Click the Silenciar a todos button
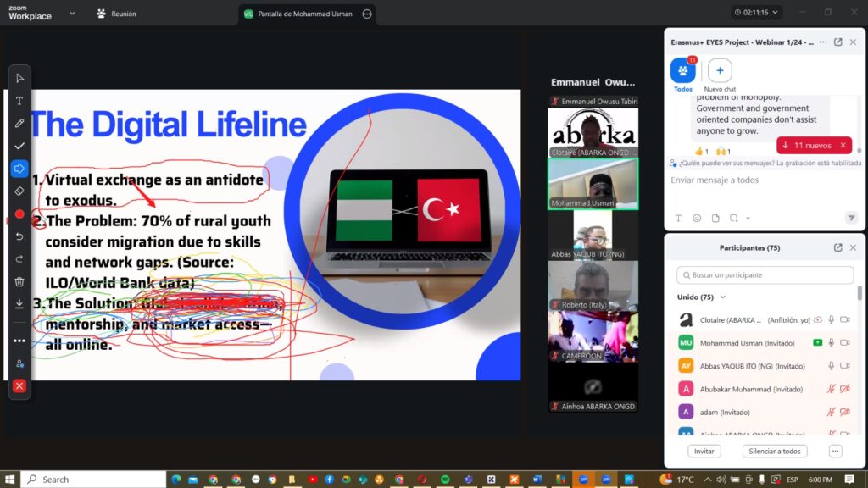 coord(774,452)
